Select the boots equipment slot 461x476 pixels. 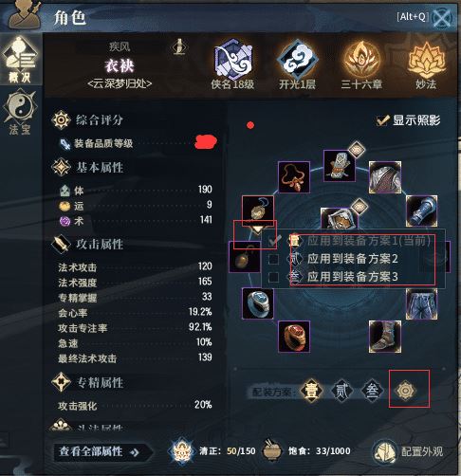click(385, 337)
